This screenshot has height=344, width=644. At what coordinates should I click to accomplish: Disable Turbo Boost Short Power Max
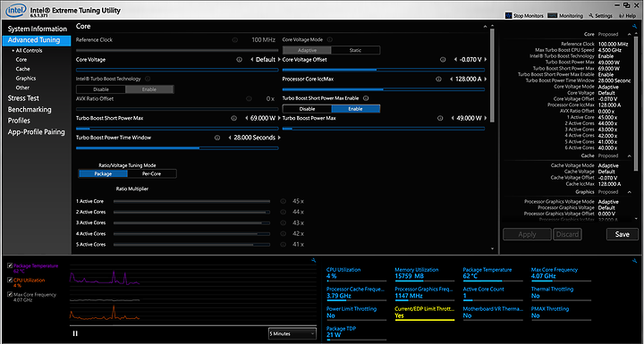(307, 109)
